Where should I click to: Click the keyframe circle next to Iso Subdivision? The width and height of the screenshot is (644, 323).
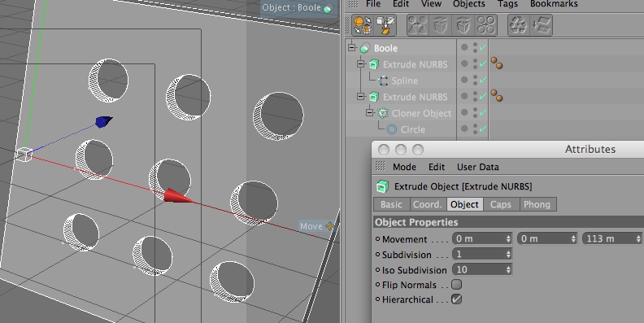(x=378, y=270)
